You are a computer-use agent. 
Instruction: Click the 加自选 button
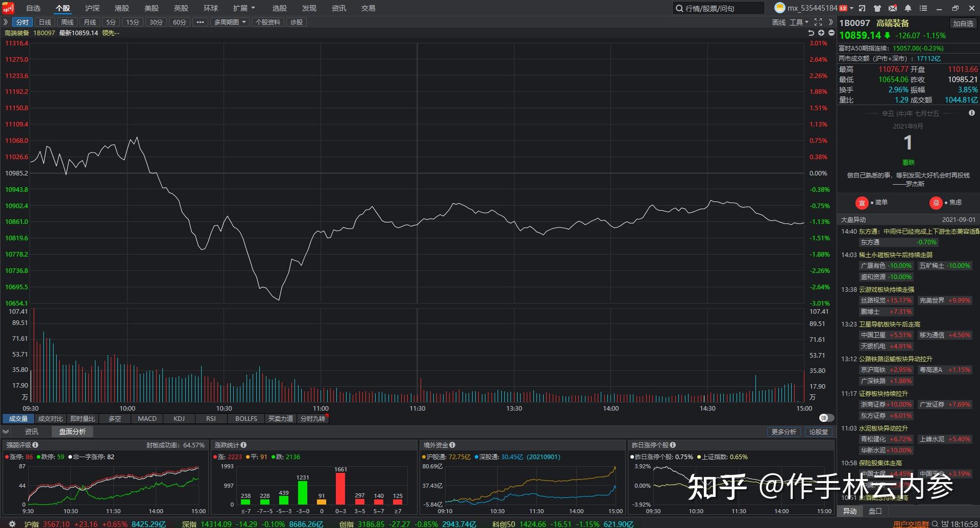click(963, 23)
